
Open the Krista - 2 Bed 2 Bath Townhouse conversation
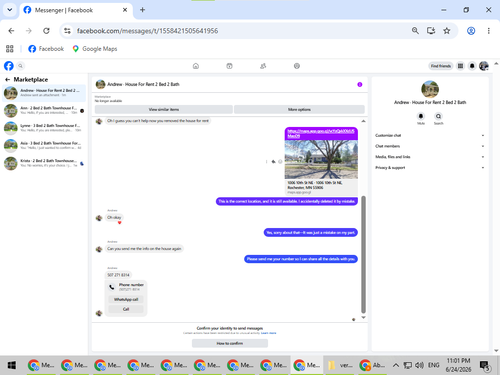click(x=44, y=163)
